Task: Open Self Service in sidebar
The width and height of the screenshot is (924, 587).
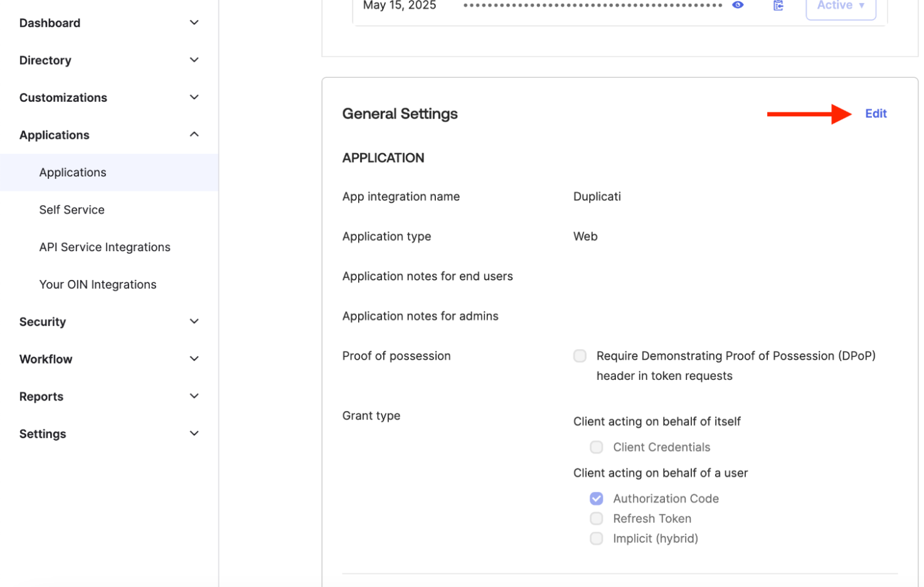Action: 72,210
